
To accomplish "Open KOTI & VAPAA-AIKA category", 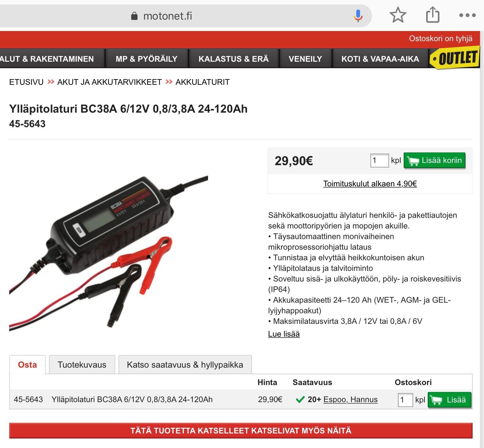I will 380,59.
